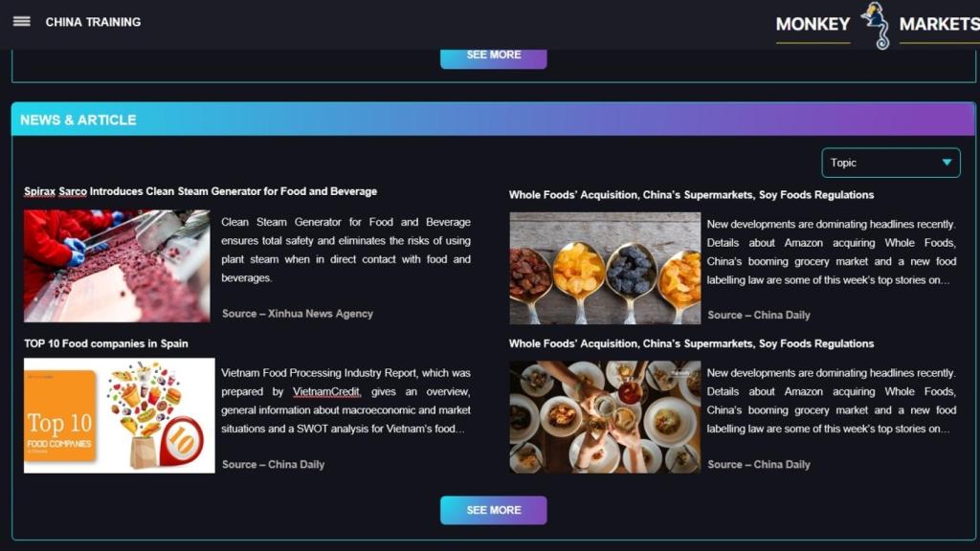This screenshot has height=551, width=980.
Task: Click the Source – Xinhua News Agency text
Action: pyautogui.click(x=298, y=314)
